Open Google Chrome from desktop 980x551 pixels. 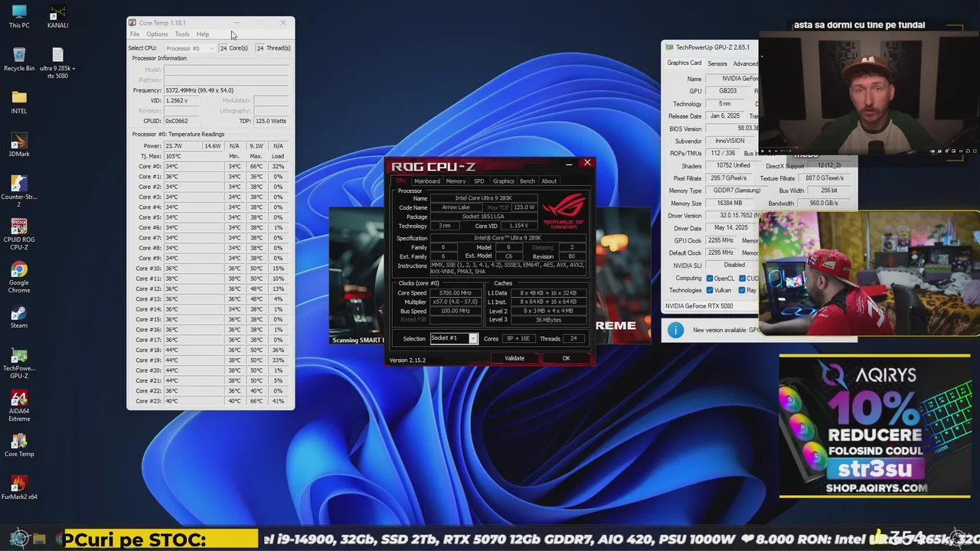(19, 276)
